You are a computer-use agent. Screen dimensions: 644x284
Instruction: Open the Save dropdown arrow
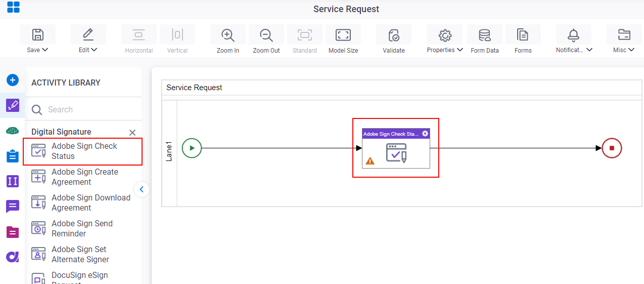[45, 50]
